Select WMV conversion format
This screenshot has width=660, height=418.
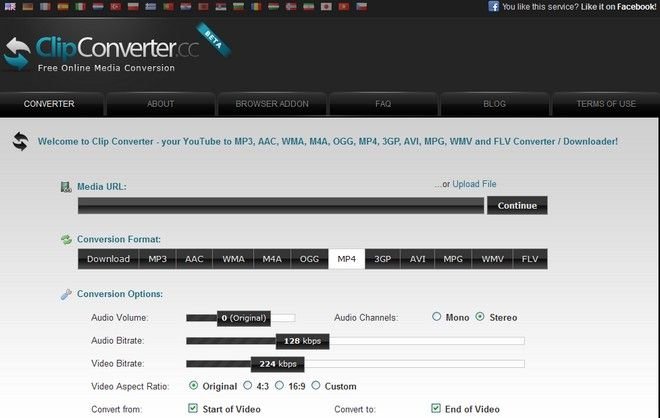[x=492, y=259]
